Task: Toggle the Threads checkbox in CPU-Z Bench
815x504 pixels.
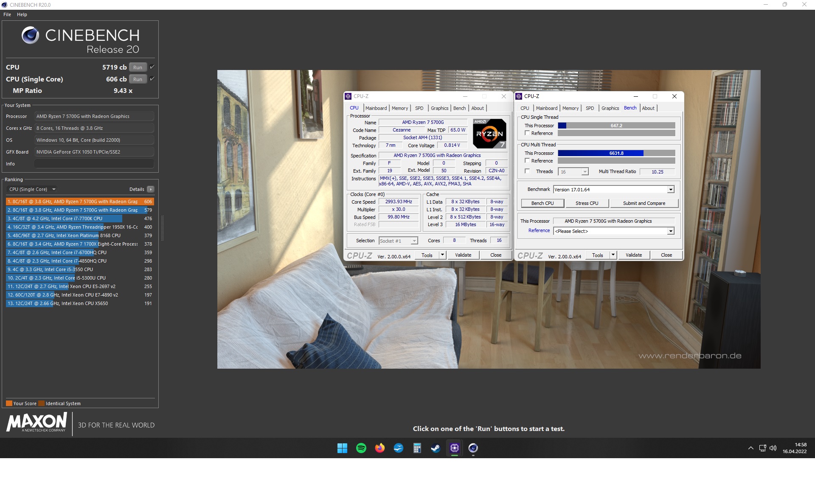Action: 527,171
